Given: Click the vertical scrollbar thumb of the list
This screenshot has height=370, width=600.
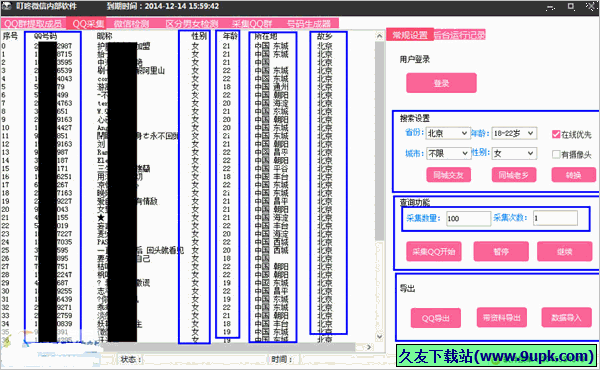Looking at the screenshot, I should click(x=379, y=141).
